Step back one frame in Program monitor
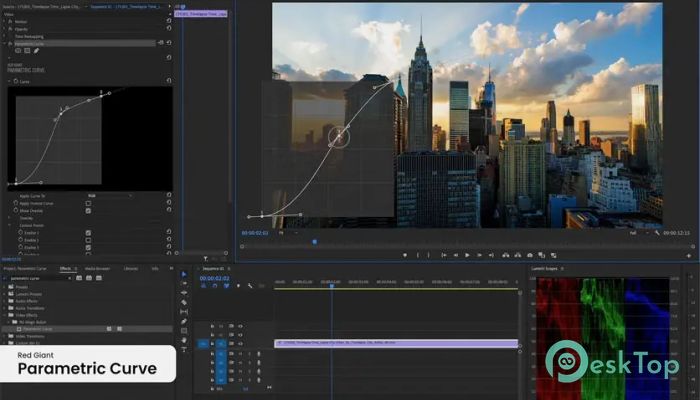 point(456,255)
